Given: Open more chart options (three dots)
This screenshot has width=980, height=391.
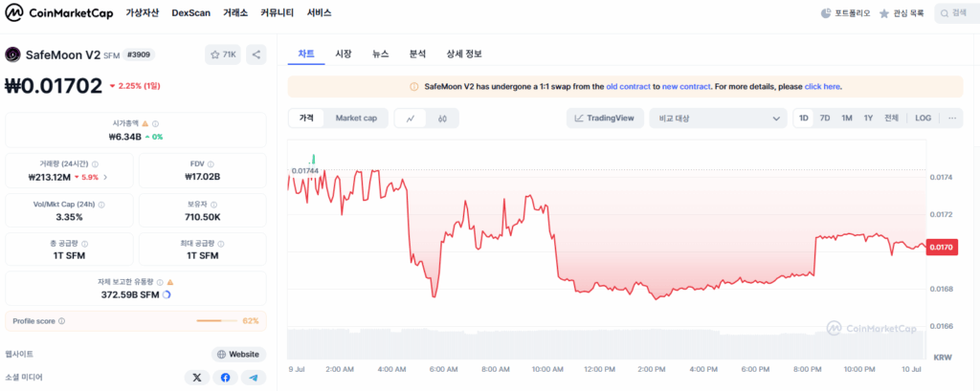Looking at the screenshot, I should pos(952,118).
